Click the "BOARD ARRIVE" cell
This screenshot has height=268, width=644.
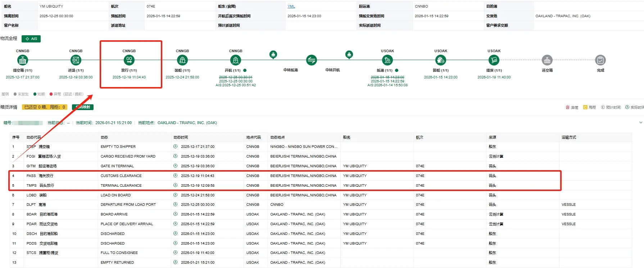(x=114, y=214)
